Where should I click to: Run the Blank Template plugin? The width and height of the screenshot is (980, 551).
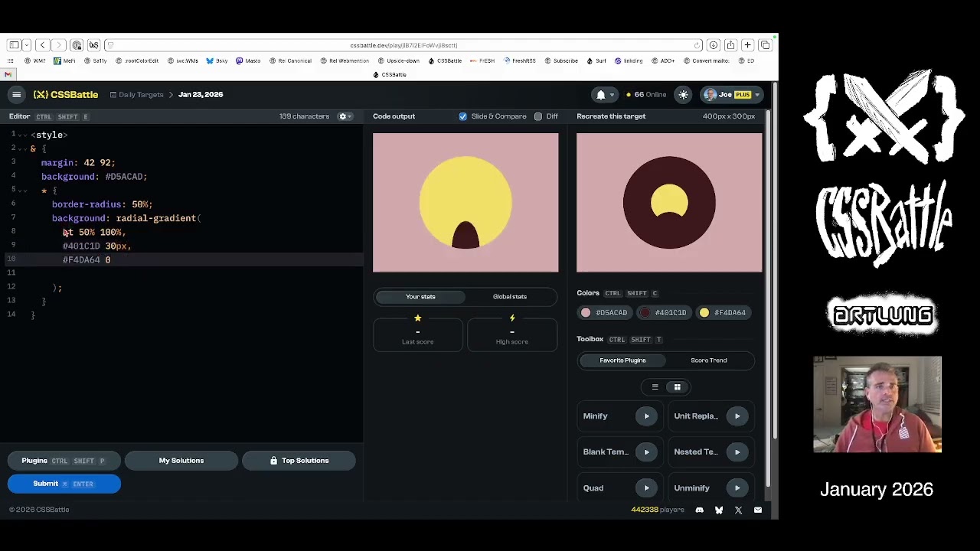point(646,452)
